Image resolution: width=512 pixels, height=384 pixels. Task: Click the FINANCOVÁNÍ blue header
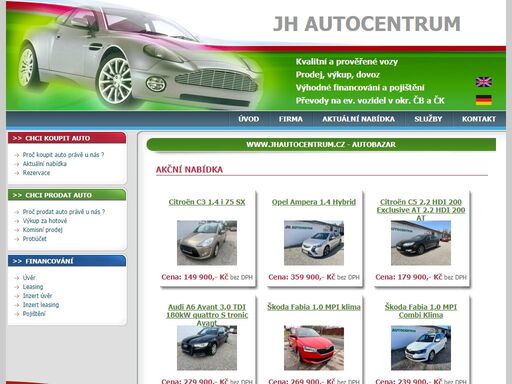[x=67, y=261]
